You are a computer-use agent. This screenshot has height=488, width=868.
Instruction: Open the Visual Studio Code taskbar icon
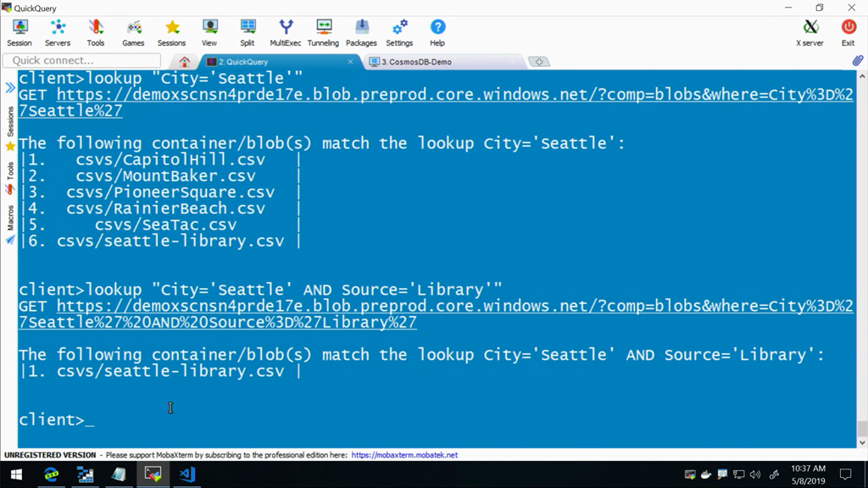pyautogui.click(x=187, y=474)
